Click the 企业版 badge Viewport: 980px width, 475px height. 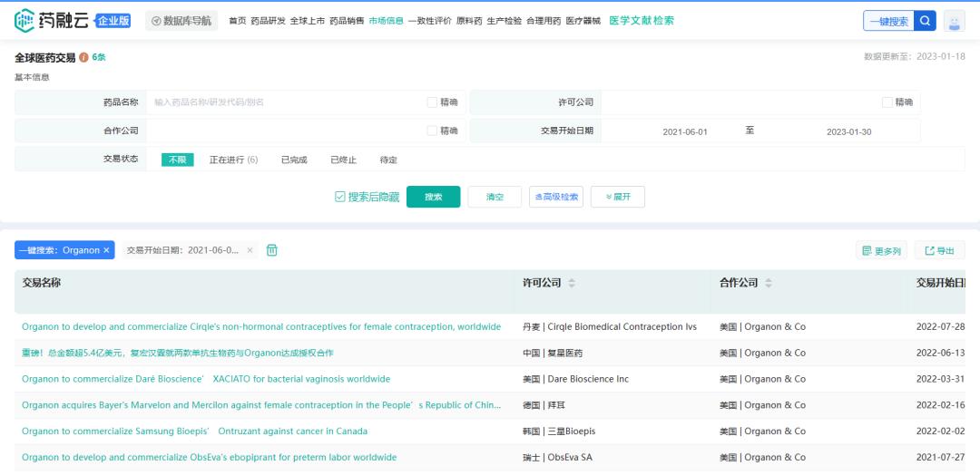(113, 21)
